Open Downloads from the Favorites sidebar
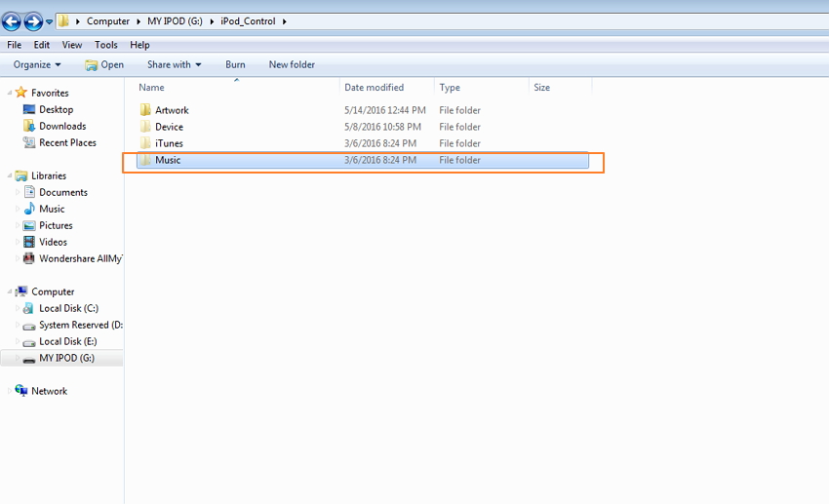This screenshot has width=829, height=504. [x=61, y=126]
